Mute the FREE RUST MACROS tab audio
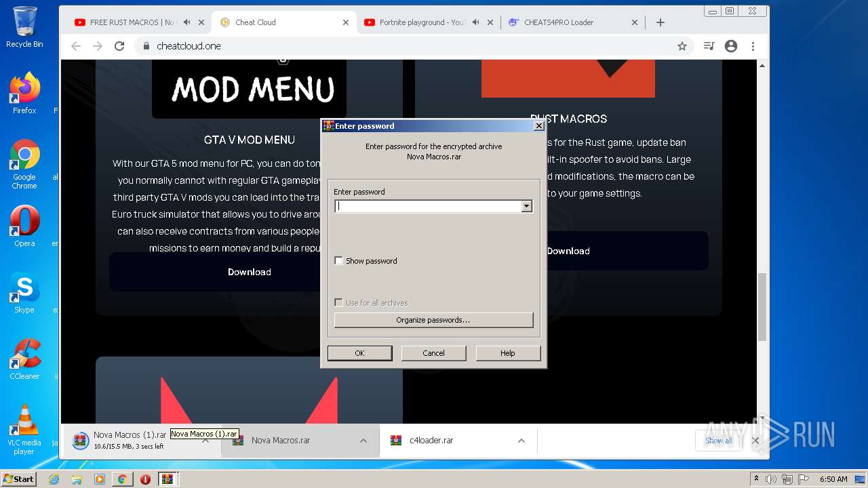Screen dimensions: 868x488 pos(187,22)
